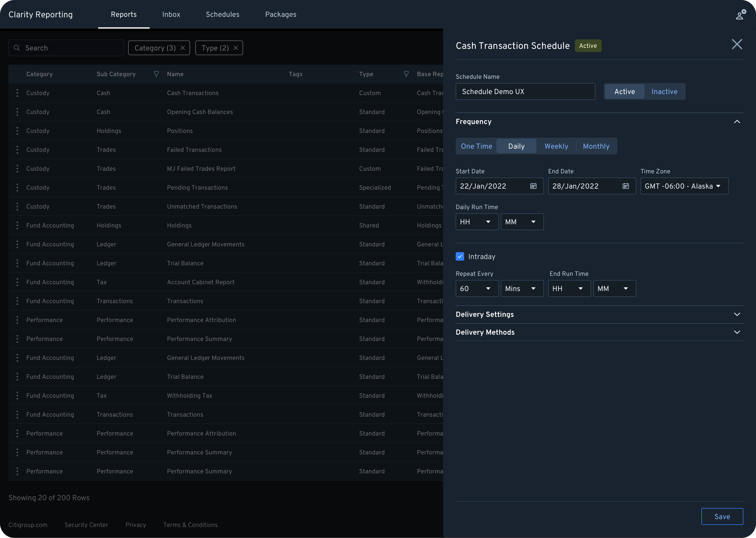Close the Cash Transaction Schedule panel
Viewport: 756px width, 538px height.
point(737,44)
